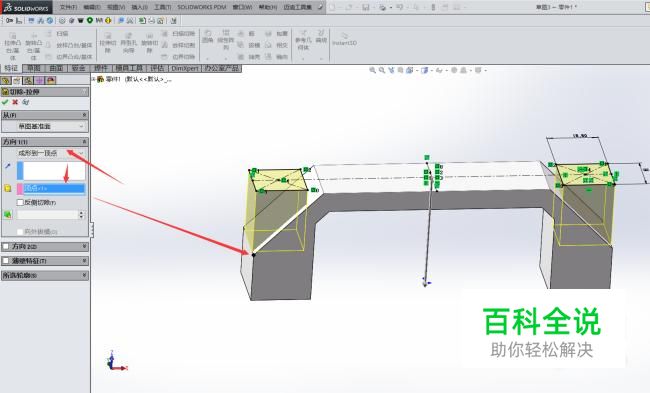Open the DimXpertManager tab icon
This screenshot has width=650, height=393.
pyautogui.click(x=39, y=80)
